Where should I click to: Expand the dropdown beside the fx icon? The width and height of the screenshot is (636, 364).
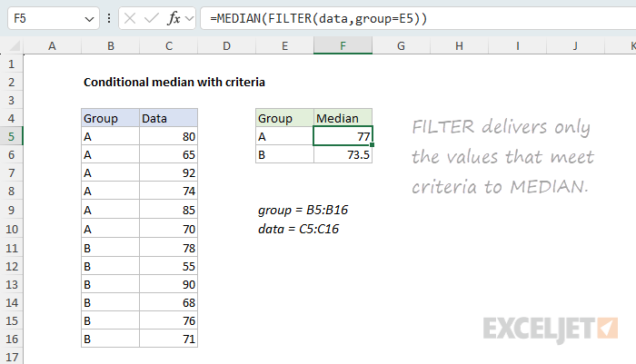click(x=189, y=18)
